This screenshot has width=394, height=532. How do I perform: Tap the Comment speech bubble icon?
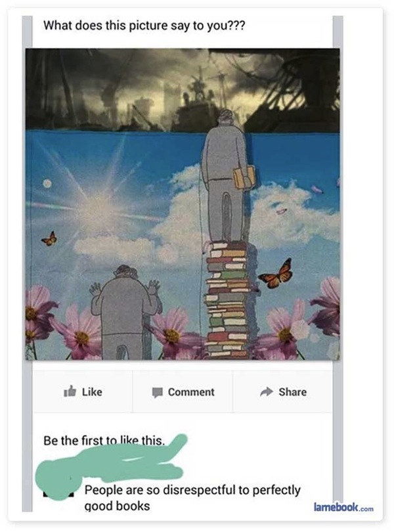coord(157,392)
